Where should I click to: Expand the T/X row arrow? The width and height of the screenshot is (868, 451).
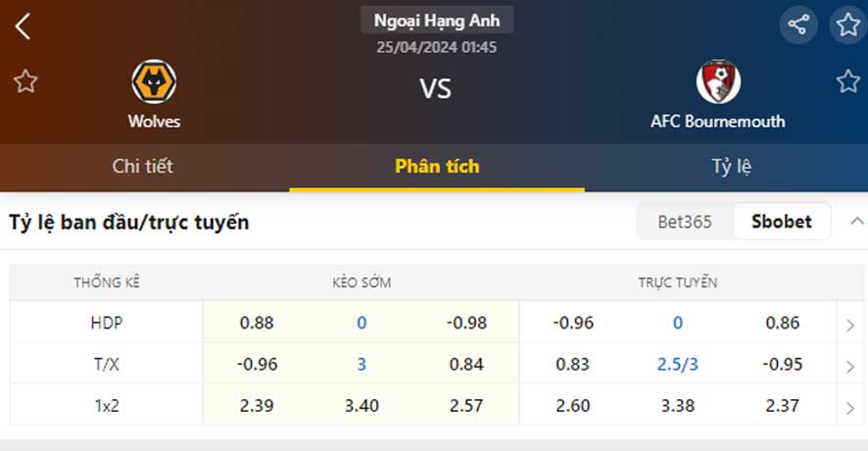850,366
